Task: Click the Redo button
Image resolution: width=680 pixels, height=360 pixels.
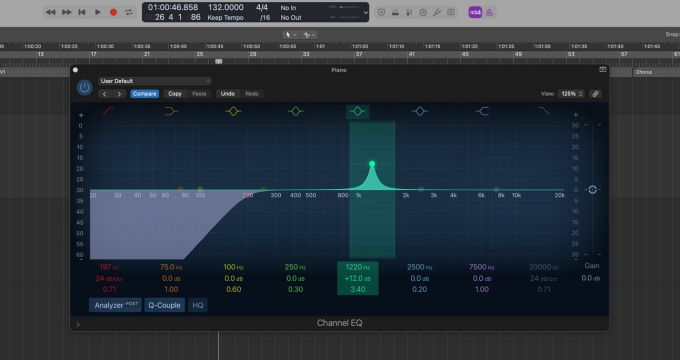Action: (252, 94)
